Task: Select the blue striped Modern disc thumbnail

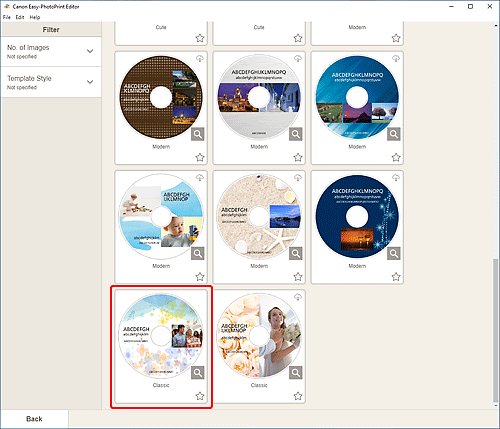Action: (357, 97)
